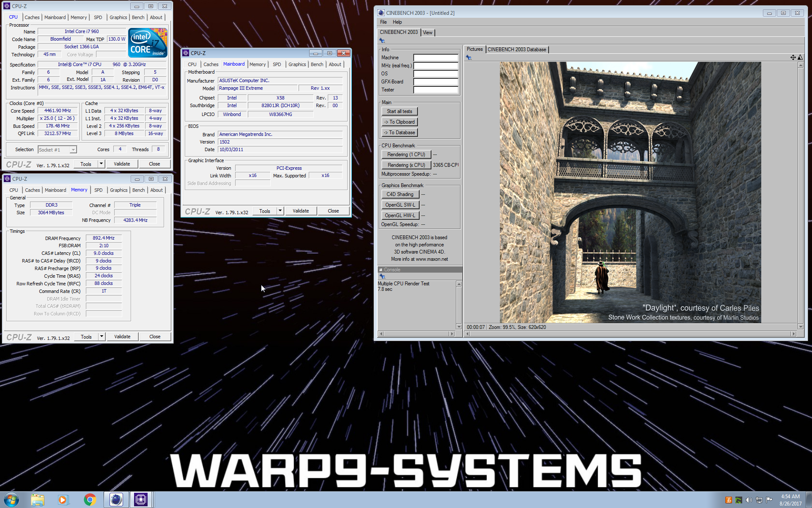Click the Intel Core i7 logo in CPU-Z

pos(148,43)
